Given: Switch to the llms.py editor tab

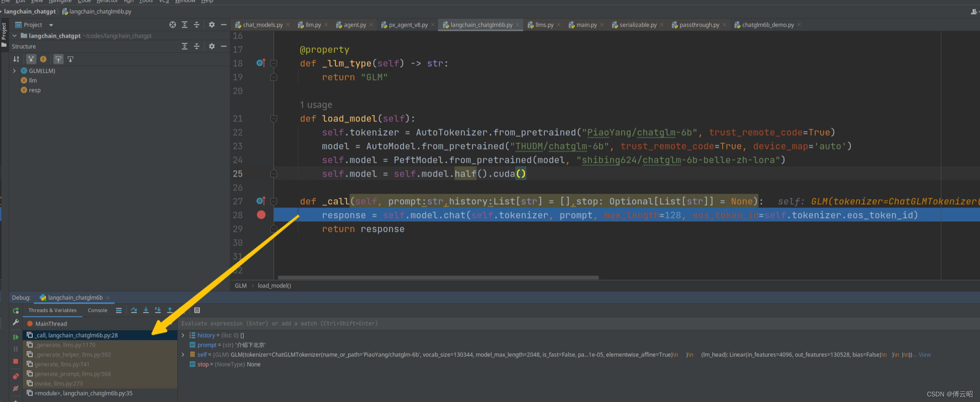Looking at the screenshot, I should point(544,25).
